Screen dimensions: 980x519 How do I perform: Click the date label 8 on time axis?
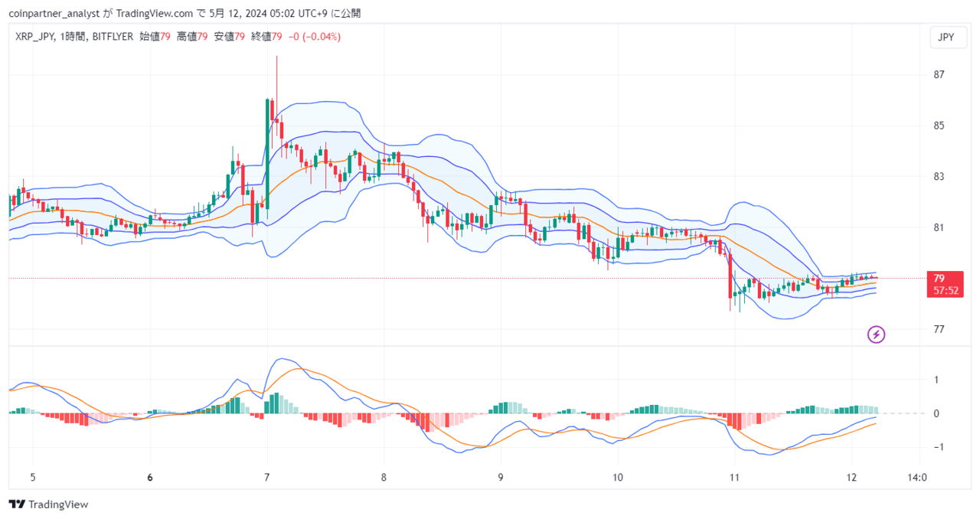[384, 477]
